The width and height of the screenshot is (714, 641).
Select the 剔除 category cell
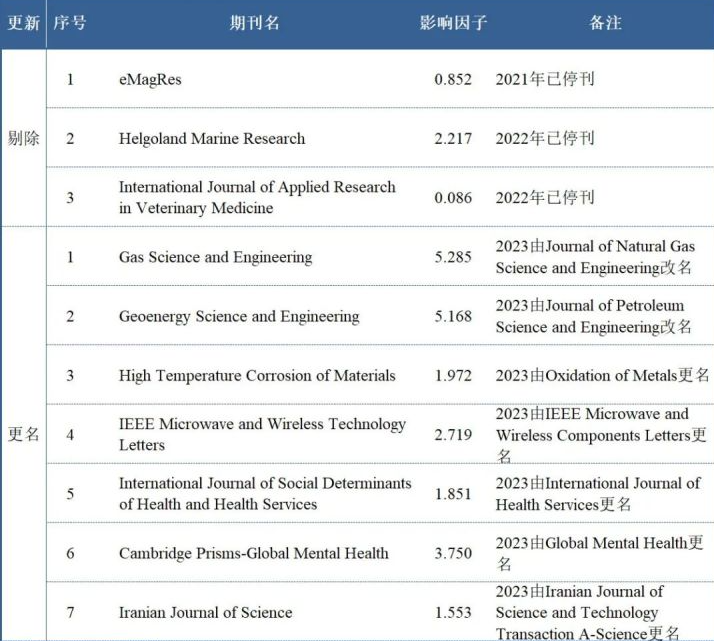(x=23, y=138)
